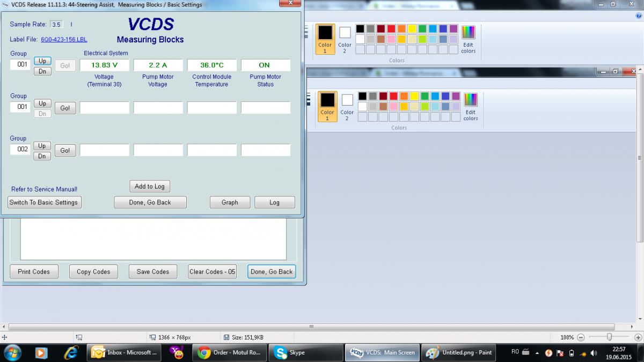The height and width of the screenshot is (362, 644).
Task: Click Dn for the Electrical System group
Action: click(42, 71)
